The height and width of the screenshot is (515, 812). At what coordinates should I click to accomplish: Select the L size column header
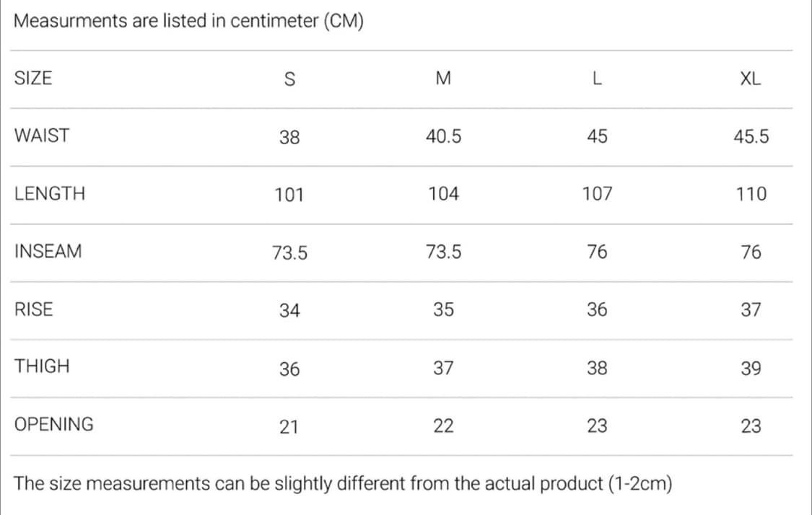pos(597,78)
